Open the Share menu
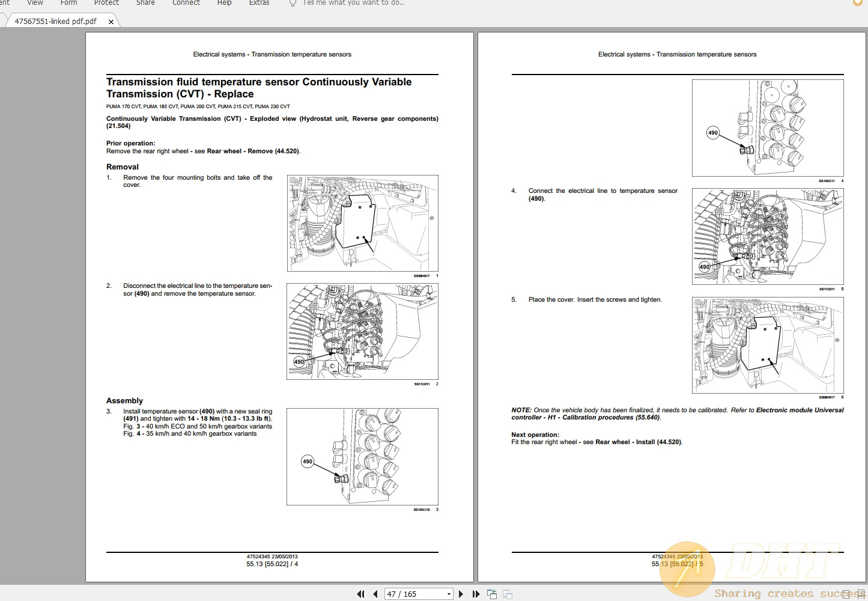Viewport: 868px width, 601px height. [x=145, y=3]
